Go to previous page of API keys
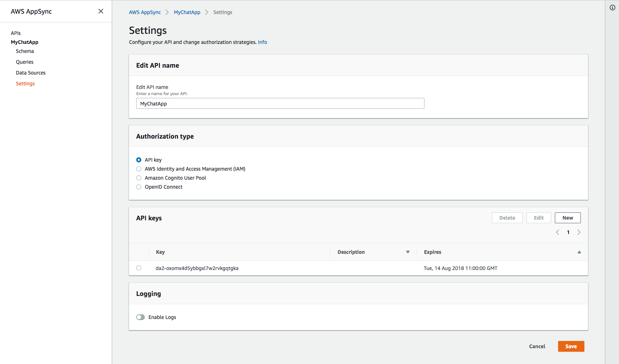This screenshot has height=364, width=619. tap(557, 232)
